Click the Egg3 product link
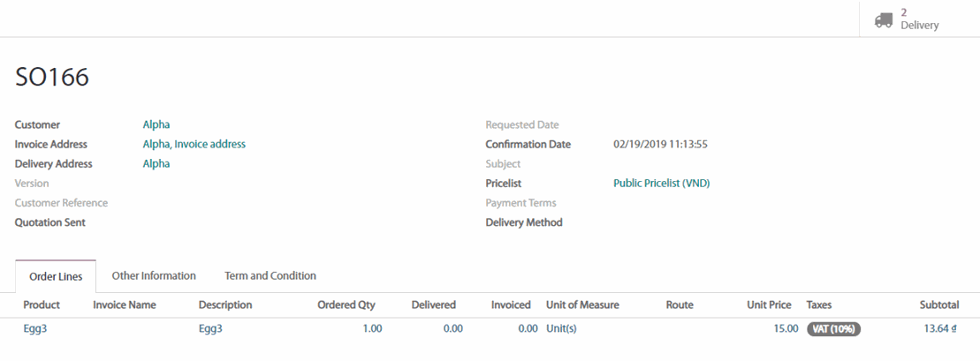This screenshot has height=361, width=980. click(35, 328)
